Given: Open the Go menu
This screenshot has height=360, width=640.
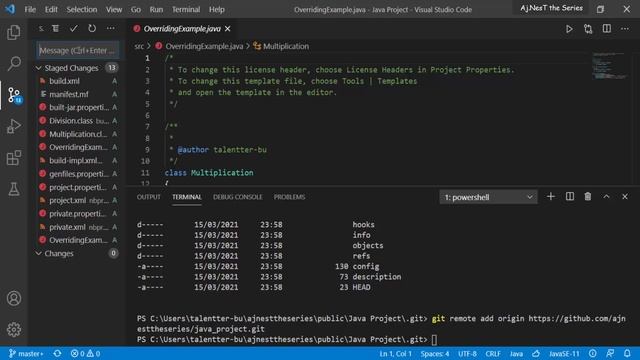Looking at the screenshot, I should pyautogui.click(x=136, y=9).
